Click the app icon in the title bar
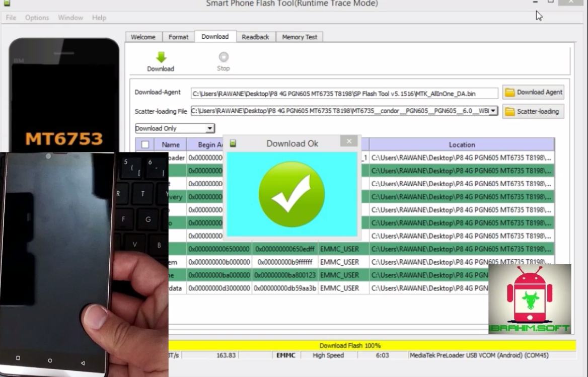Screen dimensions: 588x377 pos(7,4)
